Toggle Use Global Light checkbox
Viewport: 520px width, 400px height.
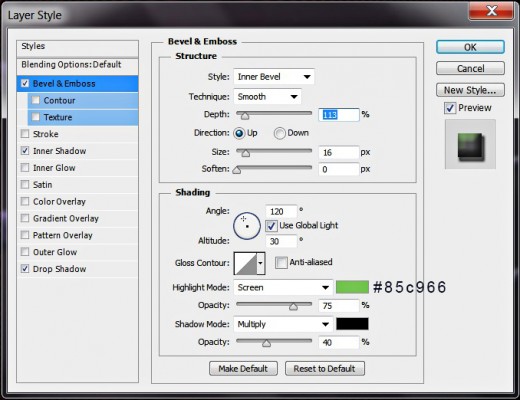point(271,226)
